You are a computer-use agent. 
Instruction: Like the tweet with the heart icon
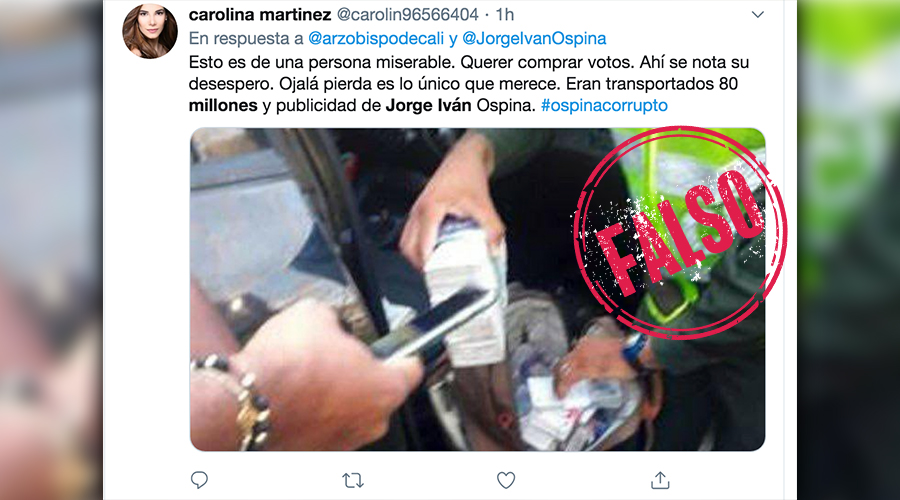[506, 480]
